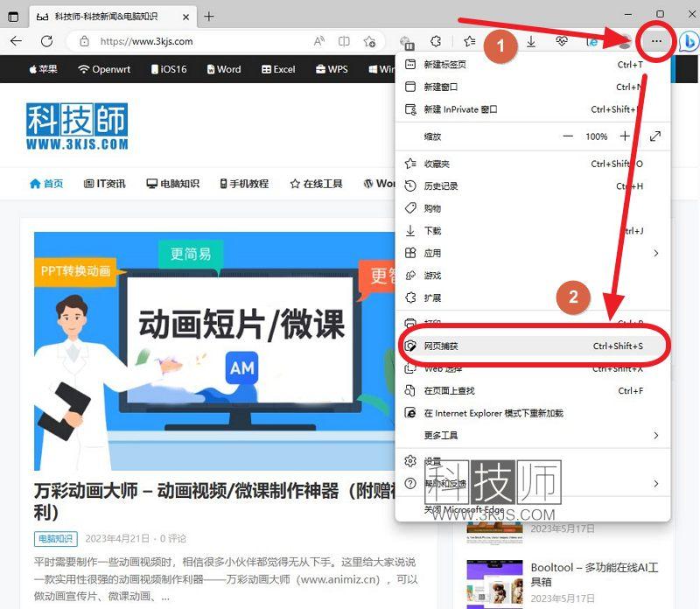Expand the 应用 submenu
The width and height of the screenshot is (700, 609).
[533, 253]
